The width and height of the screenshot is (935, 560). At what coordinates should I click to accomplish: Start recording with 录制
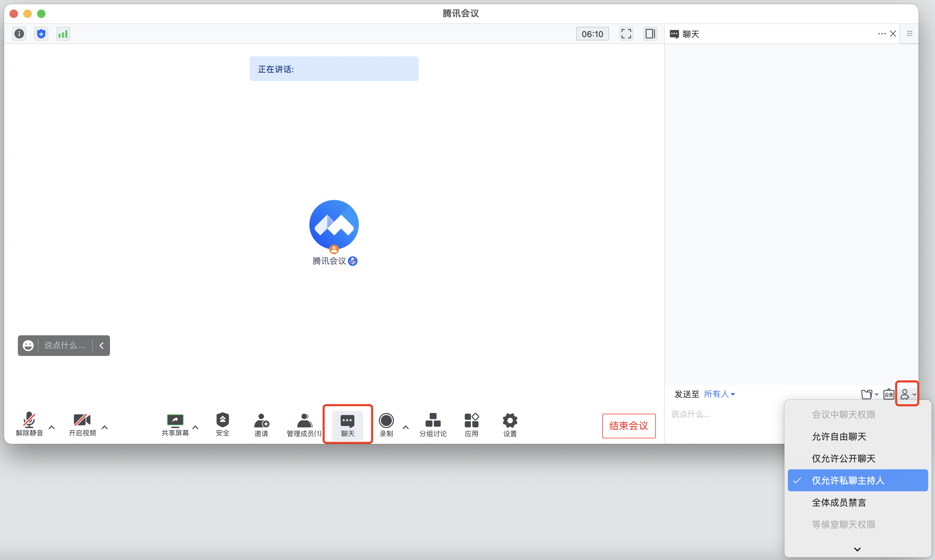pyautogui.click(x=386, y=425)
